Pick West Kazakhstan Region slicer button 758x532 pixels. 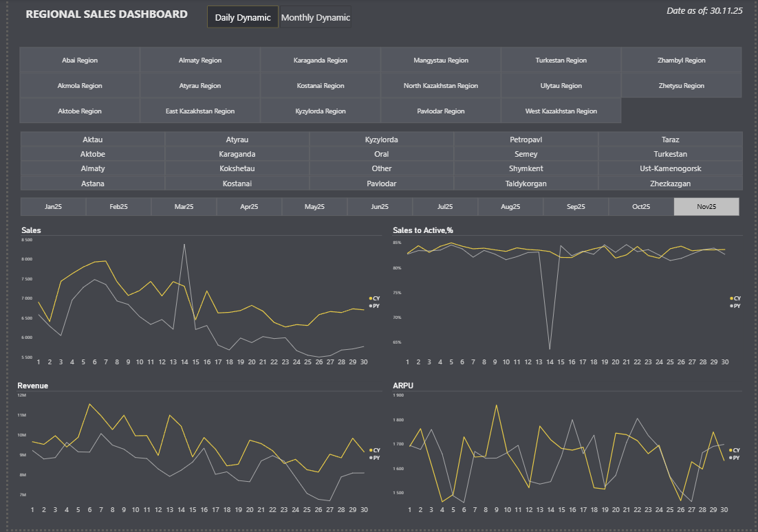pos(561,111)
